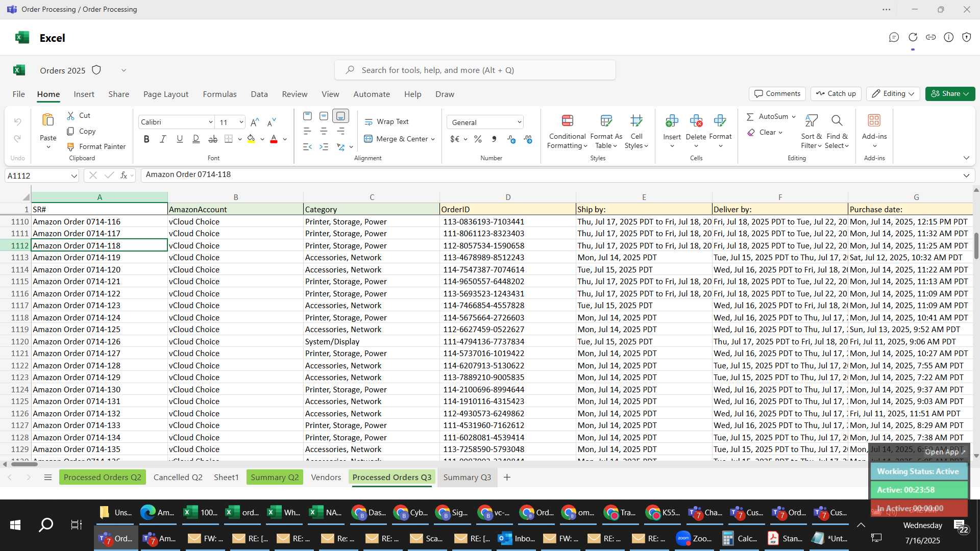Expand the formula bar
The width and height of the screenshot is (980, 551).
click(966, 176)
